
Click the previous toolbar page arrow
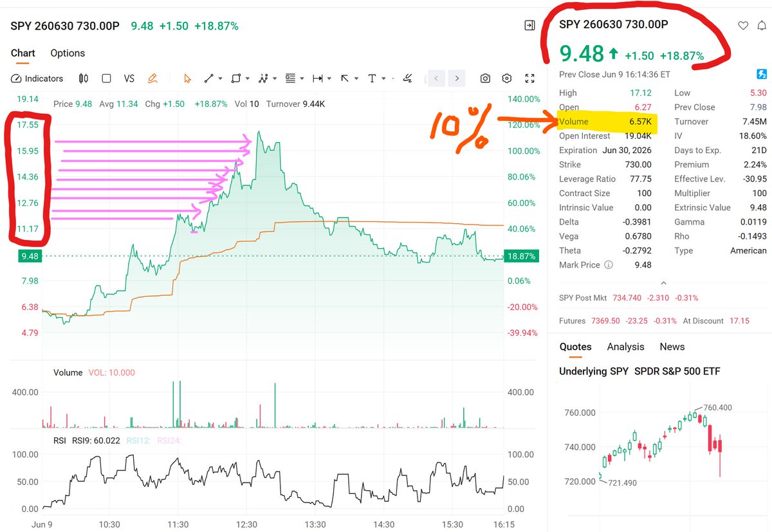pyautogui.click(x=436, y=78)
